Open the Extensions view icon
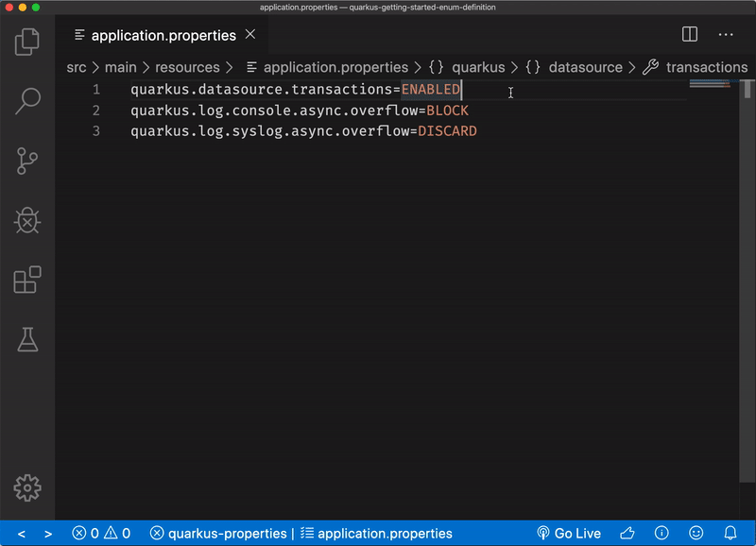 26,281
